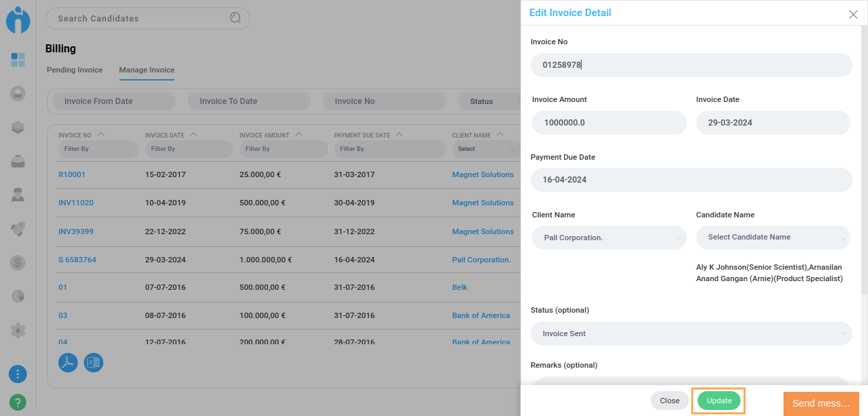Open invoice INV11020 link
Image resolution: width=868 pixels, height=416 pixels.
tap(76, 203)
